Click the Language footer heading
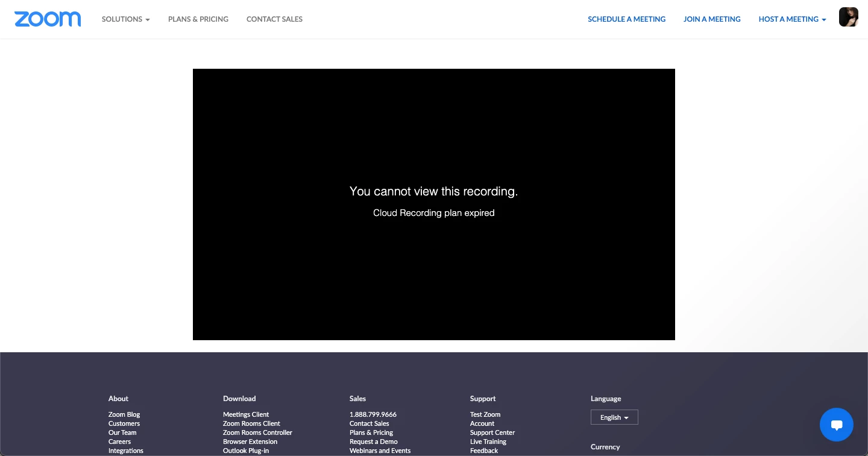The width and height of the screenshot is (868, 456). click(x=606, y=399)
